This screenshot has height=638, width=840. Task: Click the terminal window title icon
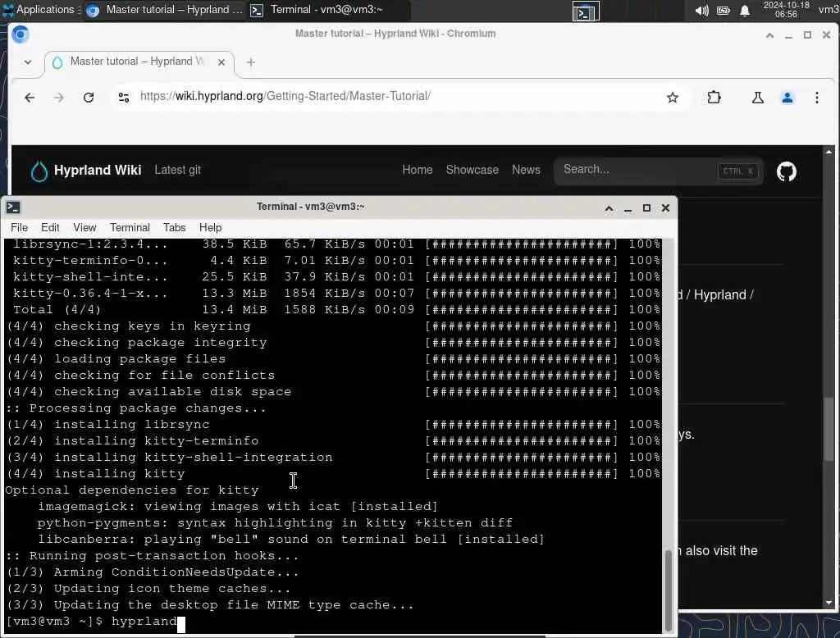click(13, 207)
